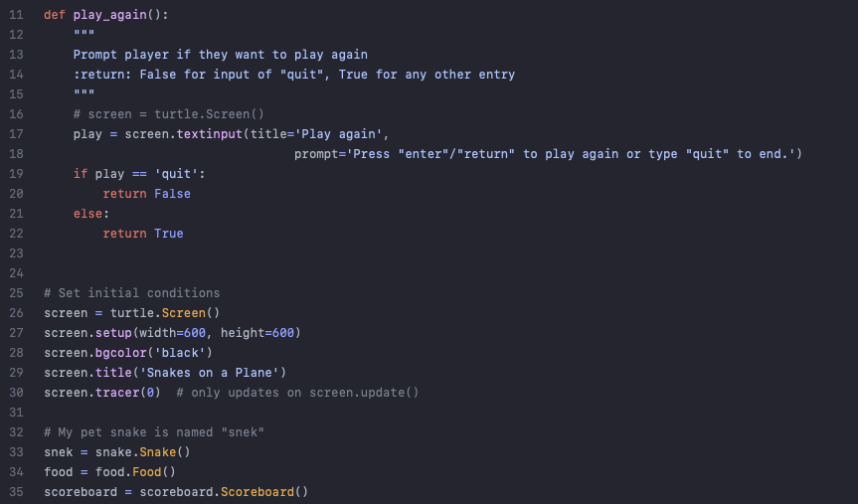Click the 'else:' keyword
Viewport: 858px width, 504px height.
pyautogui.click(x=91, y=214)
